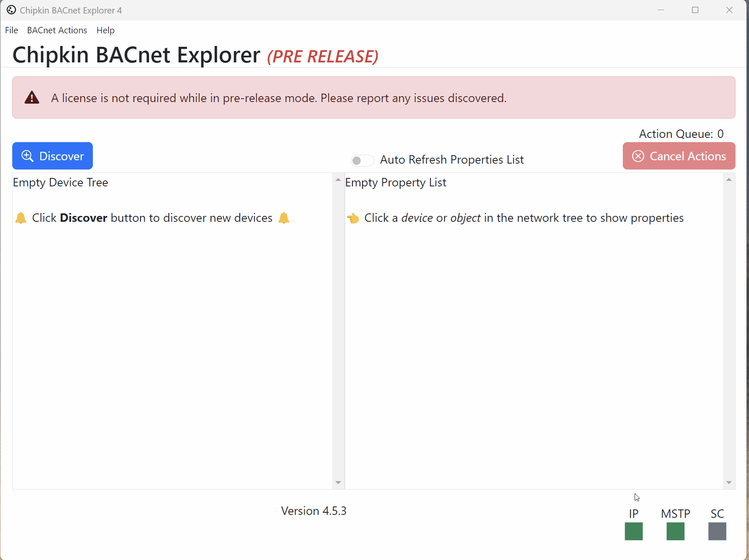
Task: Click the Chipkin app icon in title bar
Action: (x=11, y=10)
